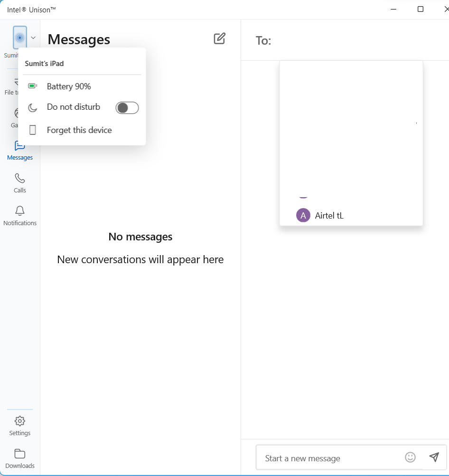Open the emoji picker
Image resolution: width=449 pixels, height=476 pixels.
point(410,457)
